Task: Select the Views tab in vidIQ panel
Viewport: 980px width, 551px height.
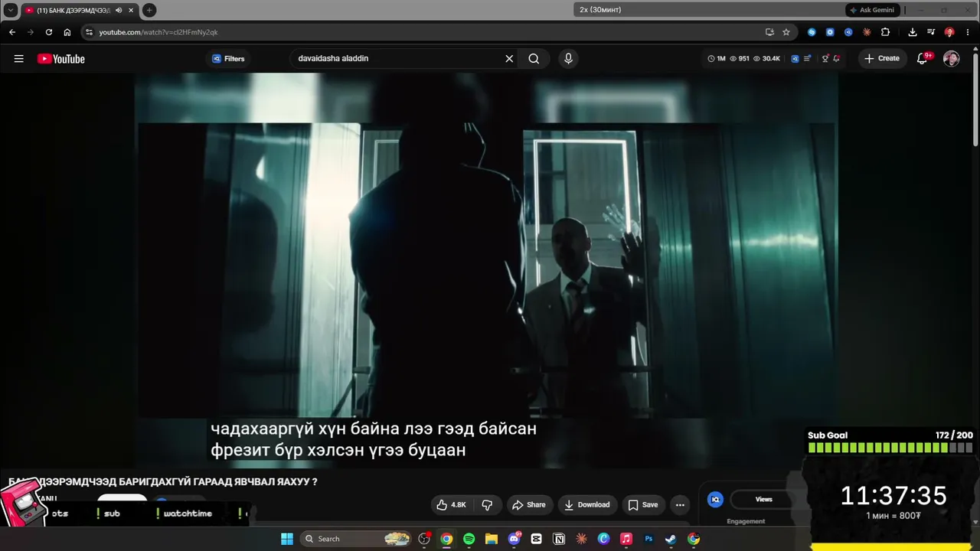Action: point(764,500)
